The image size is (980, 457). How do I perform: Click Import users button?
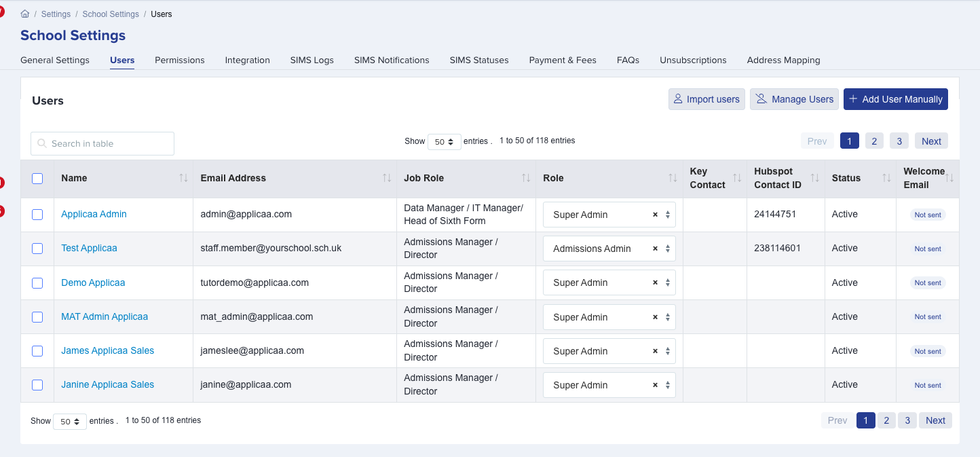coord(706,99)
